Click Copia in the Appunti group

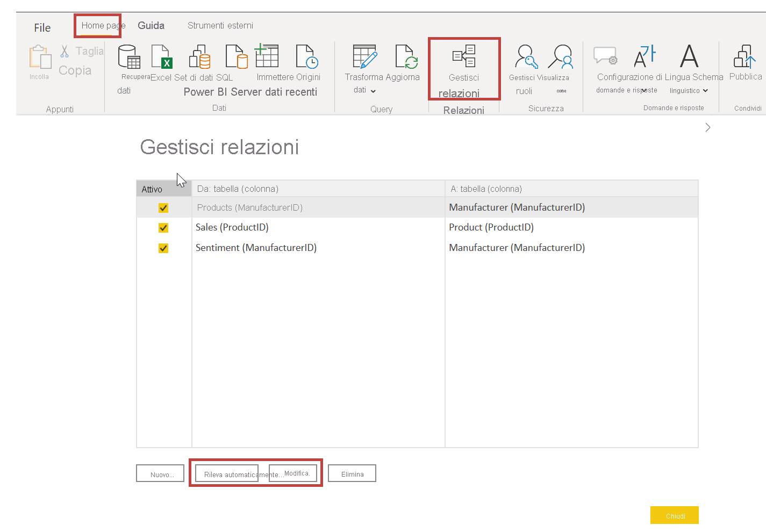75,70
